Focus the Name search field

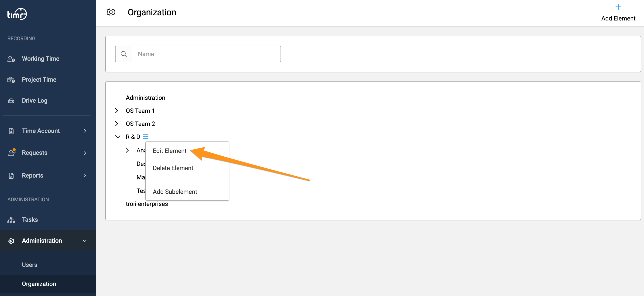(x=206, y=54)
